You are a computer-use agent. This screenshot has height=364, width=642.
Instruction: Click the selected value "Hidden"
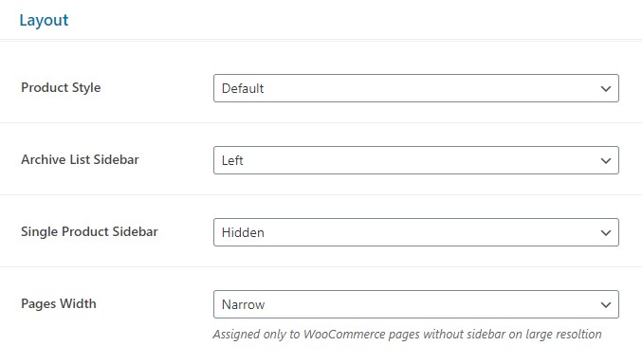click(243, 232)
